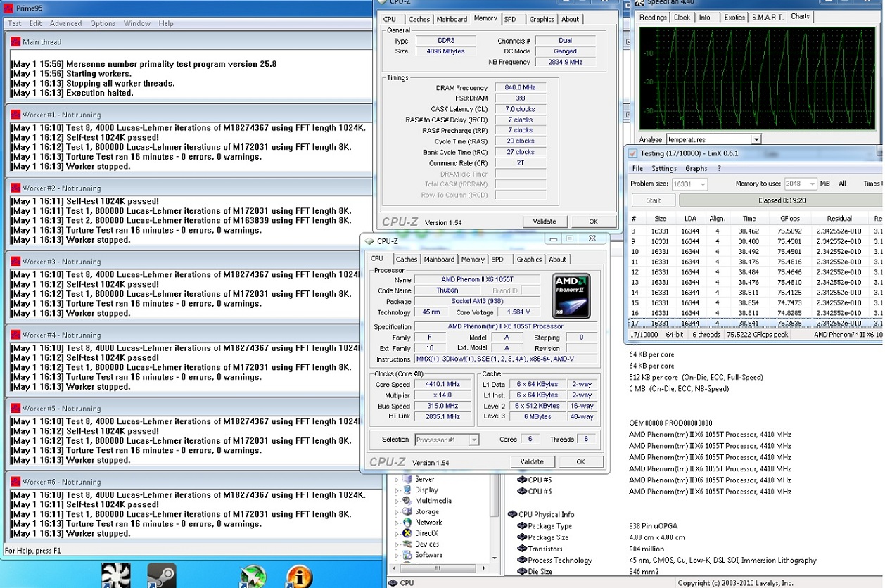
Task: Switch to the Readings tab in SpeedFan
Action: pos(653,18)
